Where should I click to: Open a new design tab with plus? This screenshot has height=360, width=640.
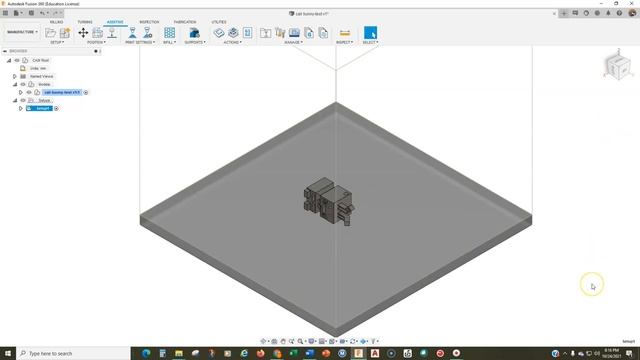click(564, 13)
